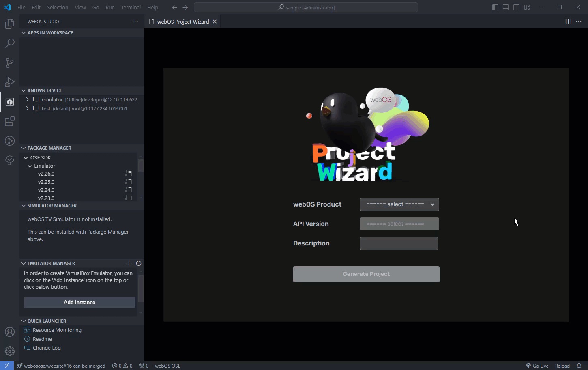The image size is (588, 370).
Task: Click the Package Manager scrollbar thumb
Action: click(x=141, y=166)
